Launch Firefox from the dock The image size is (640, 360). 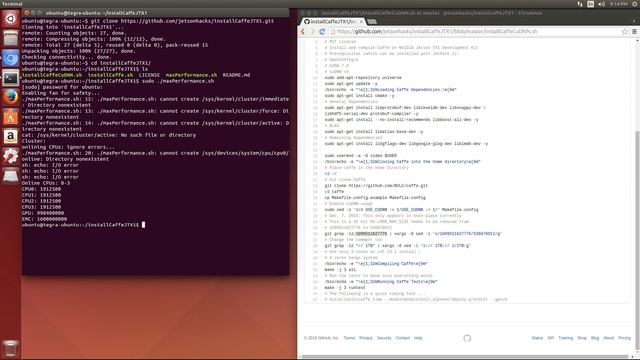(11, 98)
